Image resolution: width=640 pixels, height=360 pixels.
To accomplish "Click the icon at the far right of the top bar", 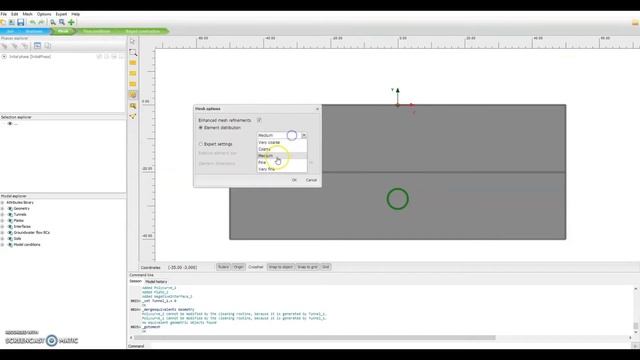I will click(636, 23).
